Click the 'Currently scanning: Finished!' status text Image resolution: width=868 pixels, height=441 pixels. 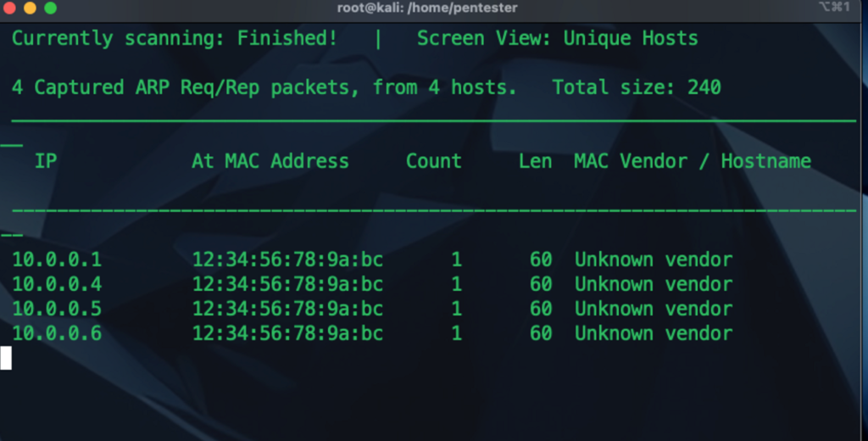174,38
